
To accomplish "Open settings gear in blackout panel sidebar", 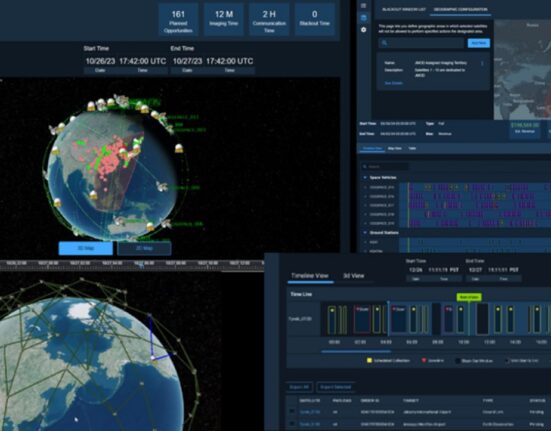I will (364, 30).
